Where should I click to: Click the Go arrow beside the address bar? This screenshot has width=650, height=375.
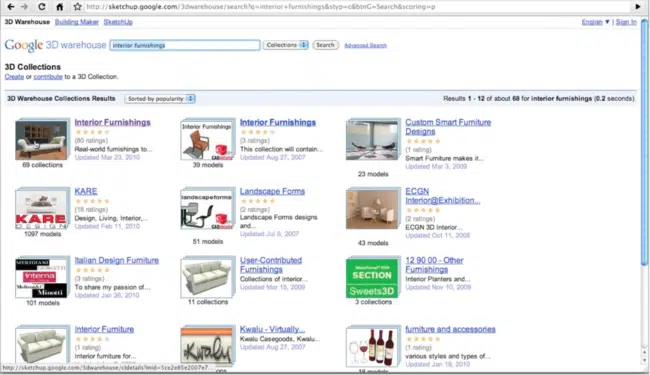(x=638, y=7)
